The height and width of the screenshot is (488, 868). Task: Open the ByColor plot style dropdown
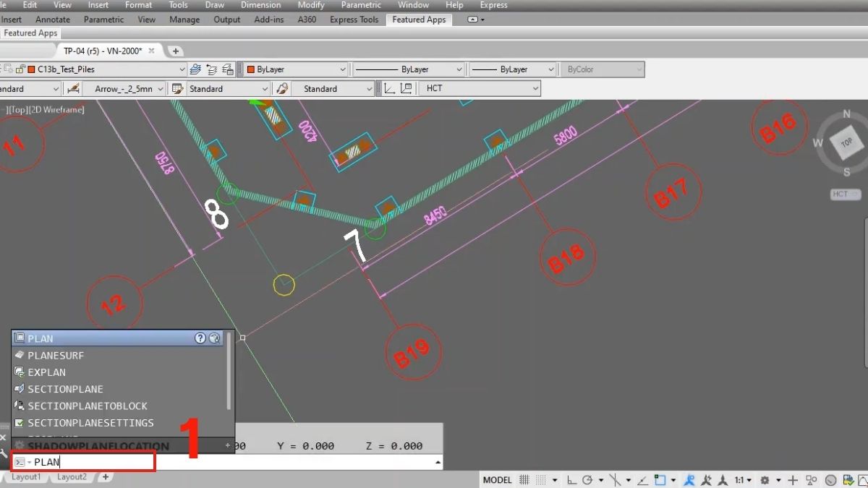point(638,69)
